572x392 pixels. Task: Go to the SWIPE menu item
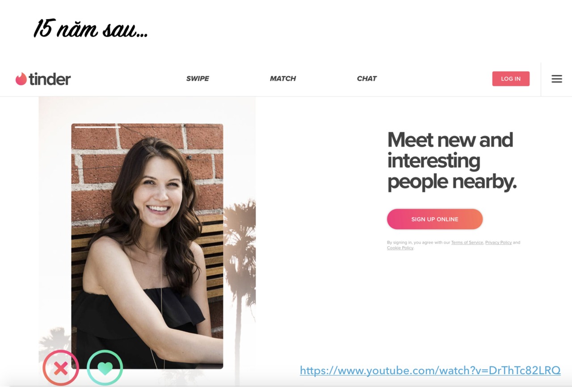pos(198,79)
